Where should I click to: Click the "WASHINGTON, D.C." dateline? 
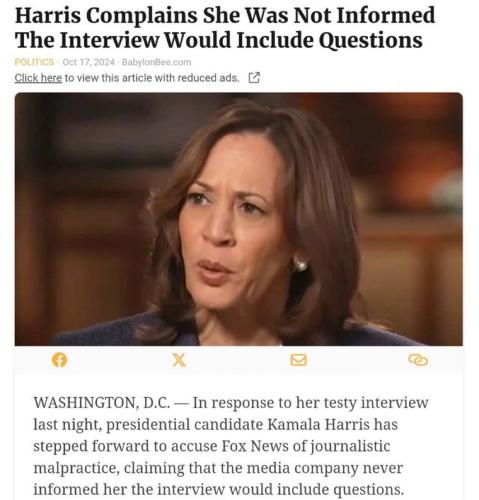click(102, 403)
